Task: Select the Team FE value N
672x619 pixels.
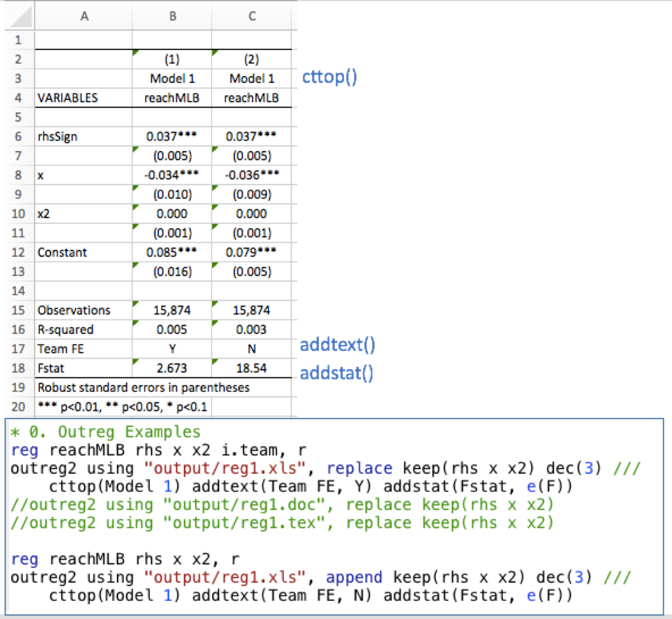Action: (x=252, y=349)
